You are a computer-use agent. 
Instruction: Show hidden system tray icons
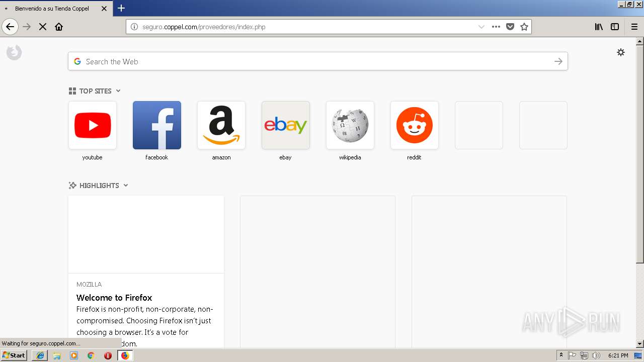(561, 355)
